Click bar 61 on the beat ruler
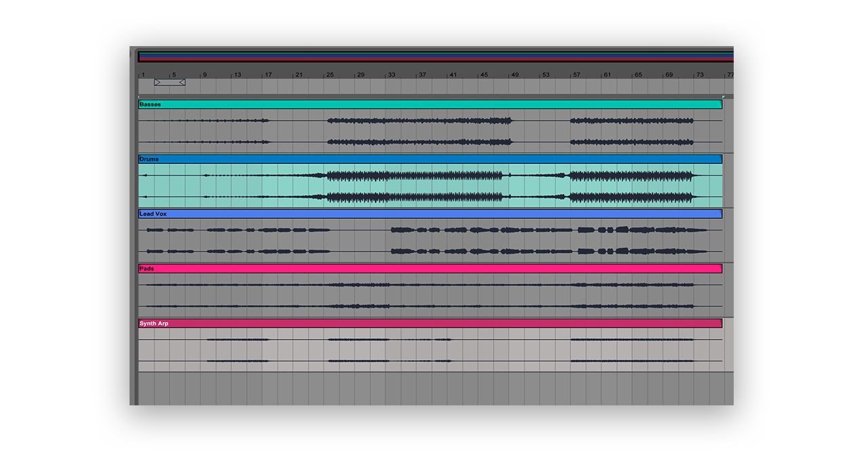The width and height of the screenshot is (868, 463). [608, 74]
